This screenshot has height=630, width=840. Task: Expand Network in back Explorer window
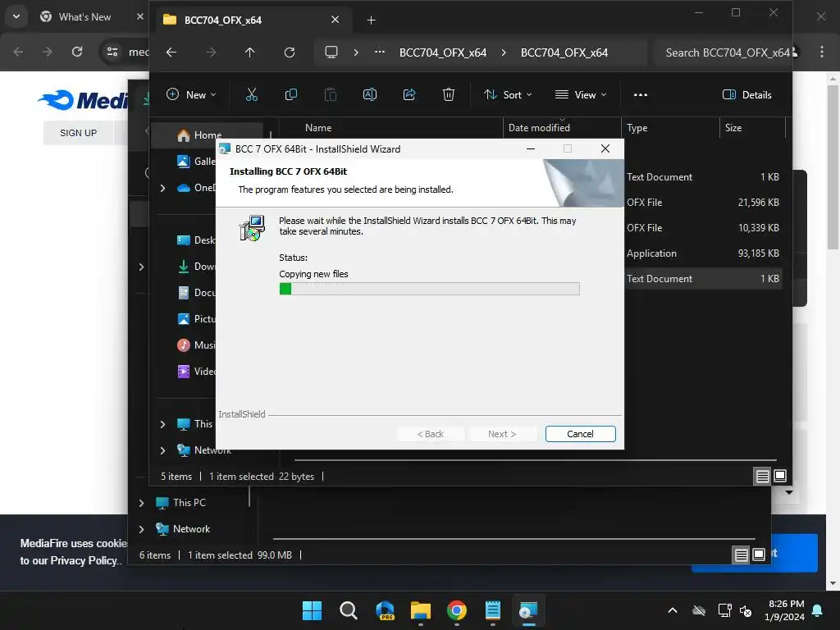141,529
